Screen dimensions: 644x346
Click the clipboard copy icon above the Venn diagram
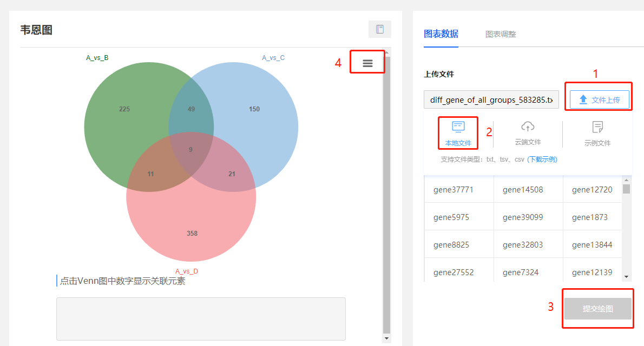tap(379, 29)
